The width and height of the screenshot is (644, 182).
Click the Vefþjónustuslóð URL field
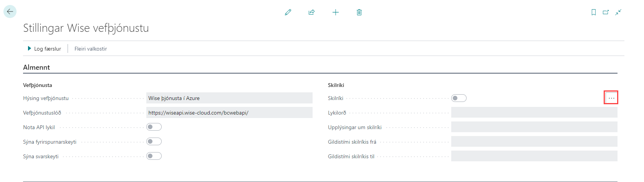pos(229,113)
